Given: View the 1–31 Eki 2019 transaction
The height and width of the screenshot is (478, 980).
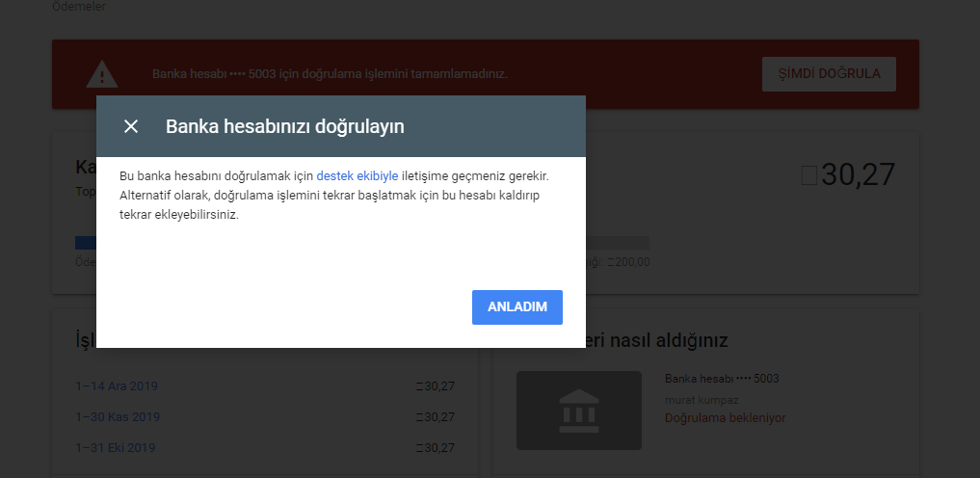Looking at the screenshot, I should click(116, 448).
